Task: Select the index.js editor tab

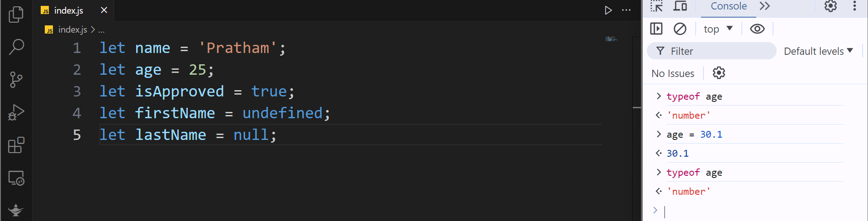Action: pos(68,10)
